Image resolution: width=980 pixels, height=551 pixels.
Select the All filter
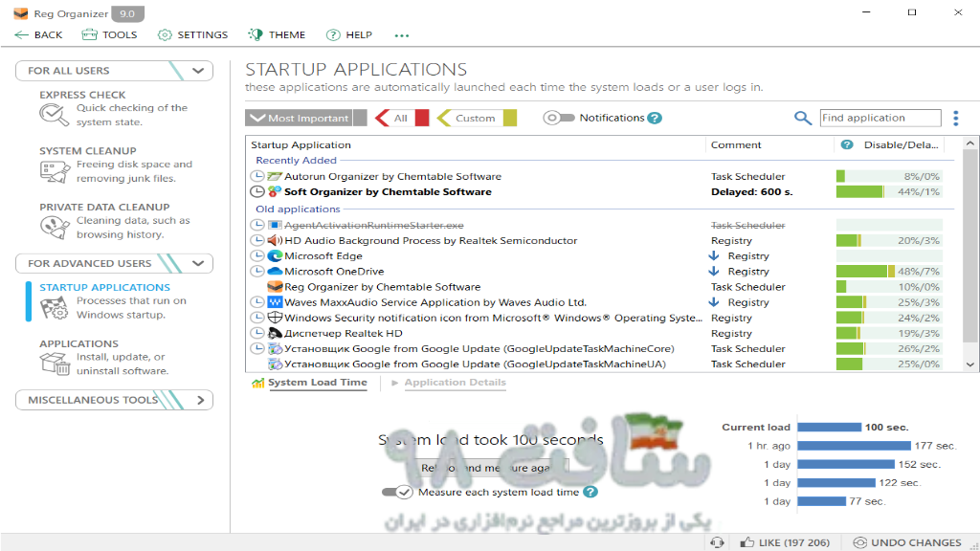tap(393, 118)
